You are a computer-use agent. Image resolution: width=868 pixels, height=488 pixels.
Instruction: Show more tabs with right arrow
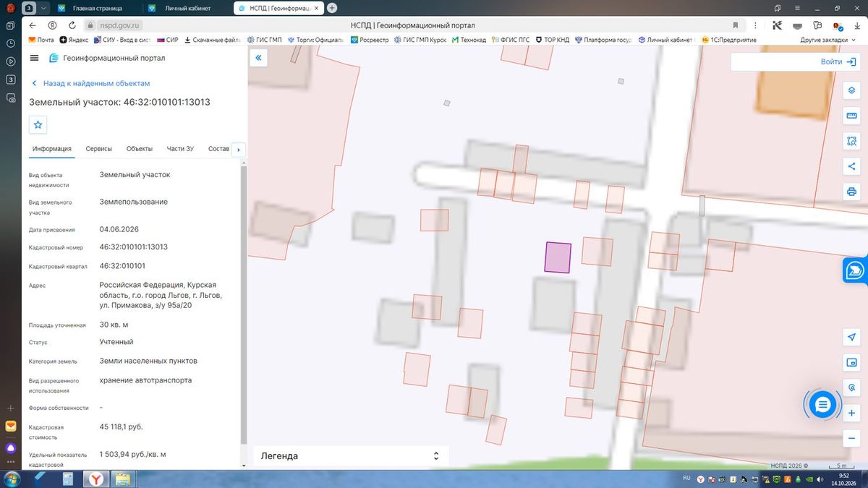point(239,150)
